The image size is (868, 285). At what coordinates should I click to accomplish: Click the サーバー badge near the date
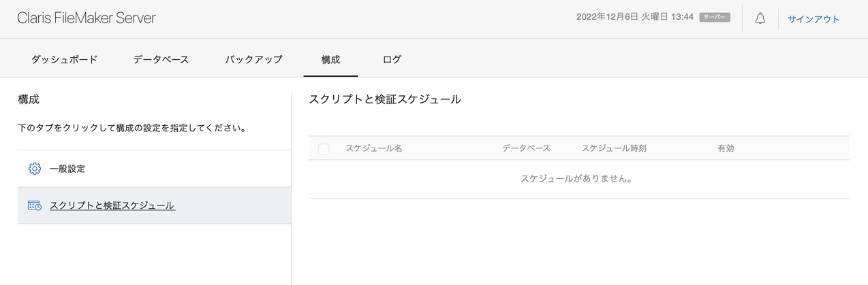coord(715,18)
